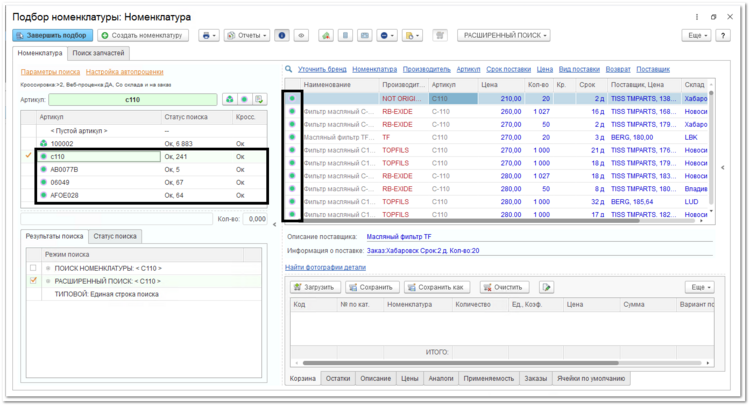
Task: Toggle the eye preview icon
Action: pos(301,35)
